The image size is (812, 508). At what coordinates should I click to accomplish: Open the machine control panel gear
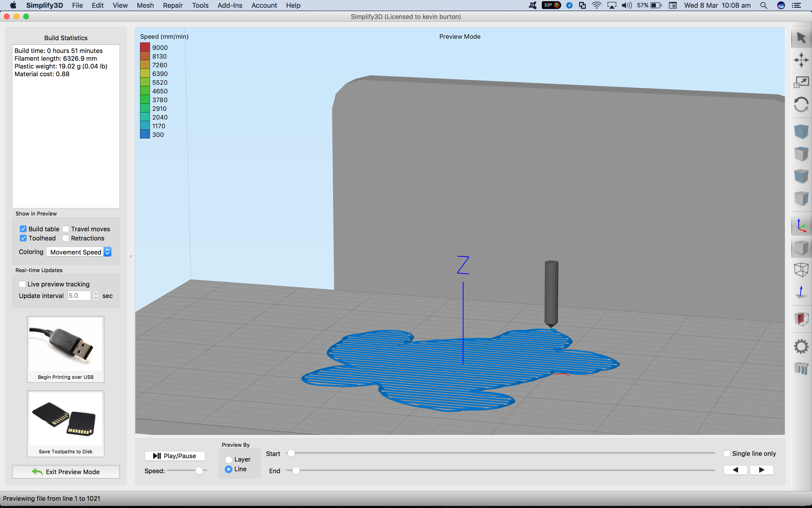pyautogui.click(x=801, y=346)
